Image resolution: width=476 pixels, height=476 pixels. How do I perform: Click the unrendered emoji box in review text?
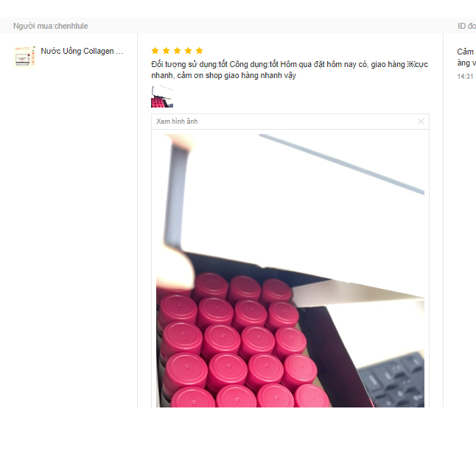(410, 64)
